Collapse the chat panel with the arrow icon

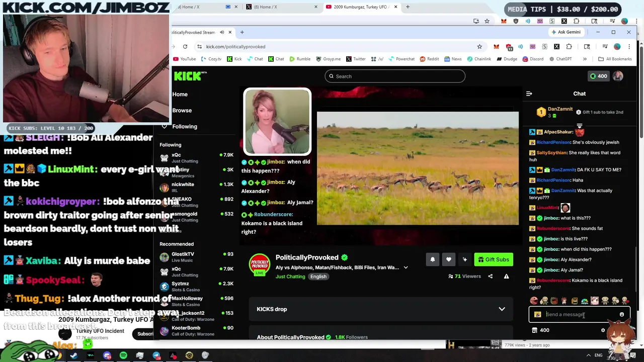(529, 94)
